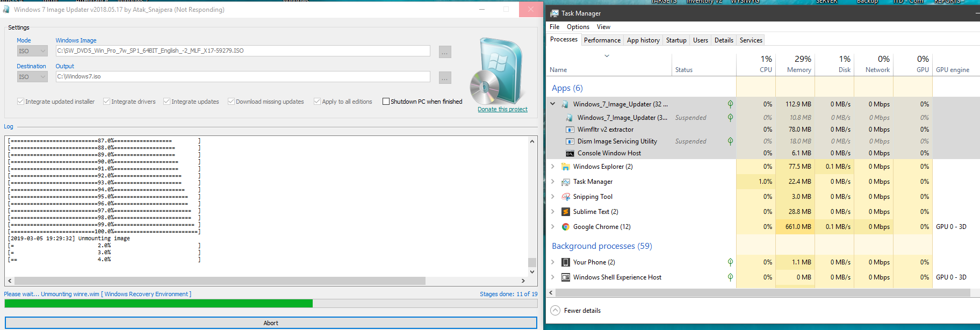Click the Fewer details circle arrow icon
Image resolution: width=980 pixels, height=330 pixels.
(556, 311)
